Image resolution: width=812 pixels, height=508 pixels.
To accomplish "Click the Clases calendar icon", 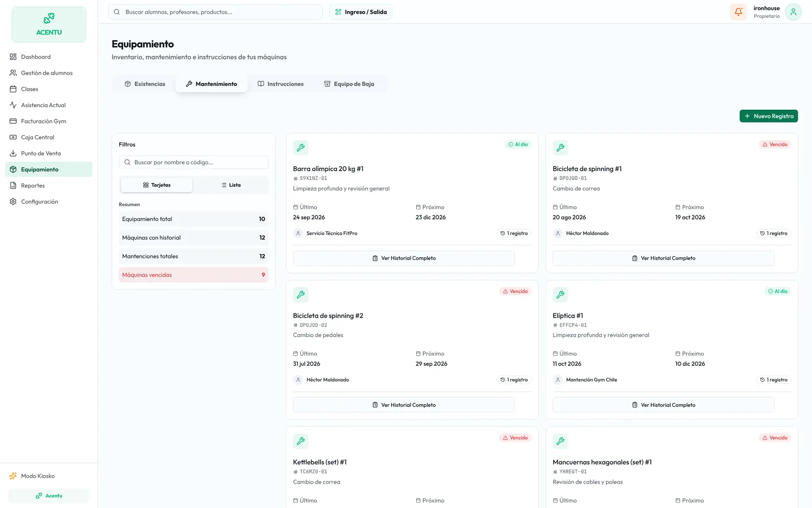I will point(13,89).
